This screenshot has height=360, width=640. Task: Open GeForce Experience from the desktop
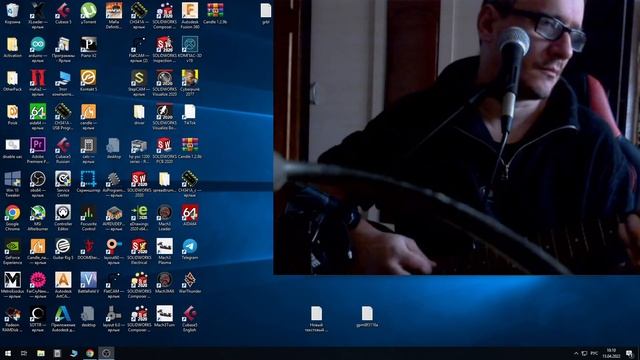(12, 251)
